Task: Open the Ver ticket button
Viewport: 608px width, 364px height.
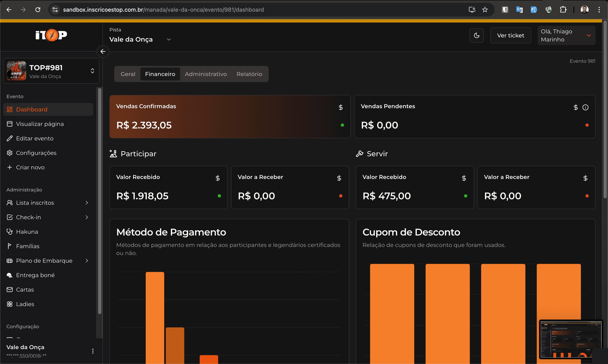Action: (510, 35)
